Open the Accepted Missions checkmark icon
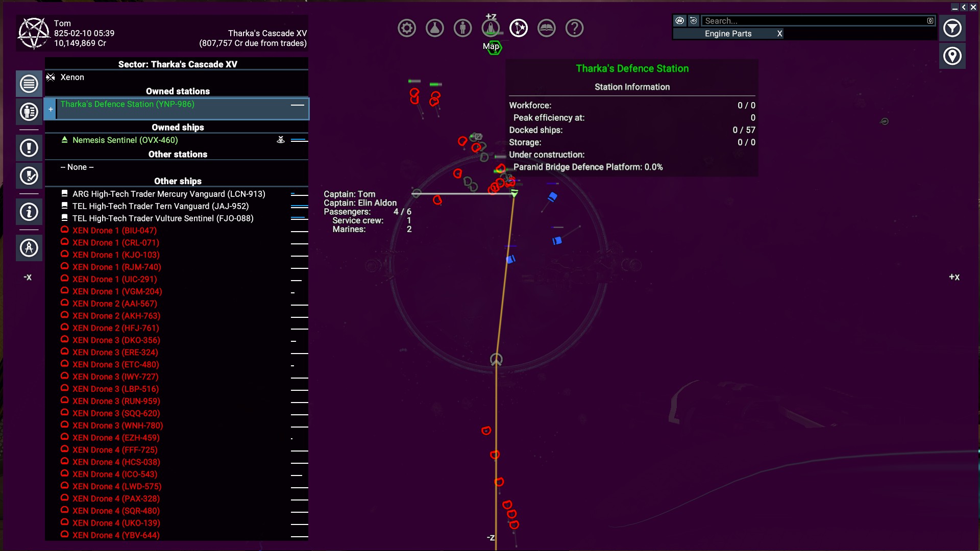The image size is (980, 551). coord(29,176)
